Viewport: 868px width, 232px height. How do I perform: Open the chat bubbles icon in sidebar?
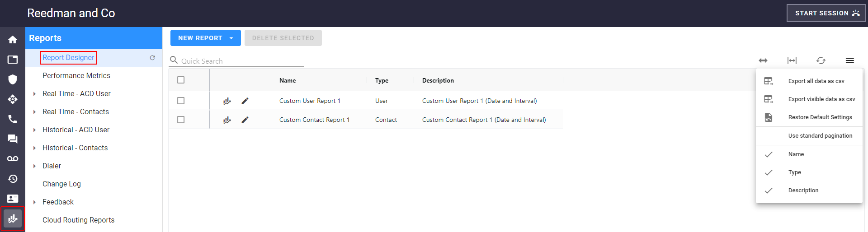tap(13, 139)
